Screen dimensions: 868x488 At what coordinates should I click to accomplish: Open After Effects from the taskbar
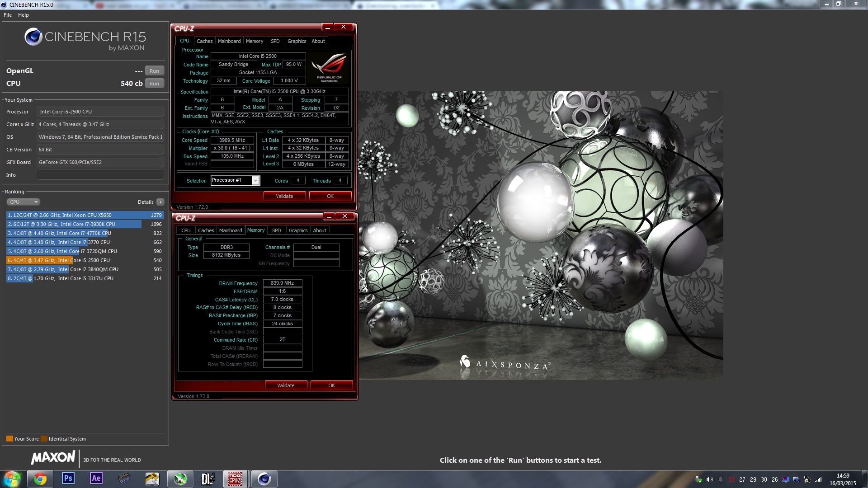tap(96, 479)
